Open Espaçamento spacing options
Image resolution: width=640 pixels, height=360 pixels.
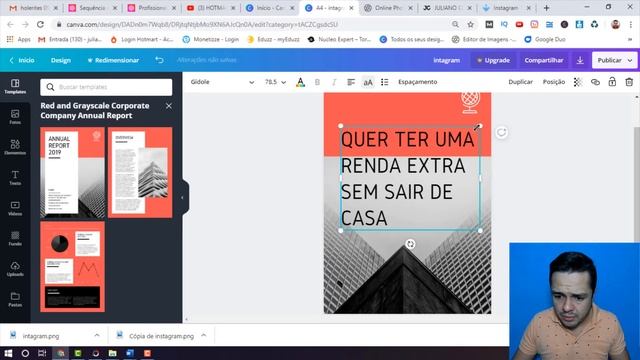(418, 82)
